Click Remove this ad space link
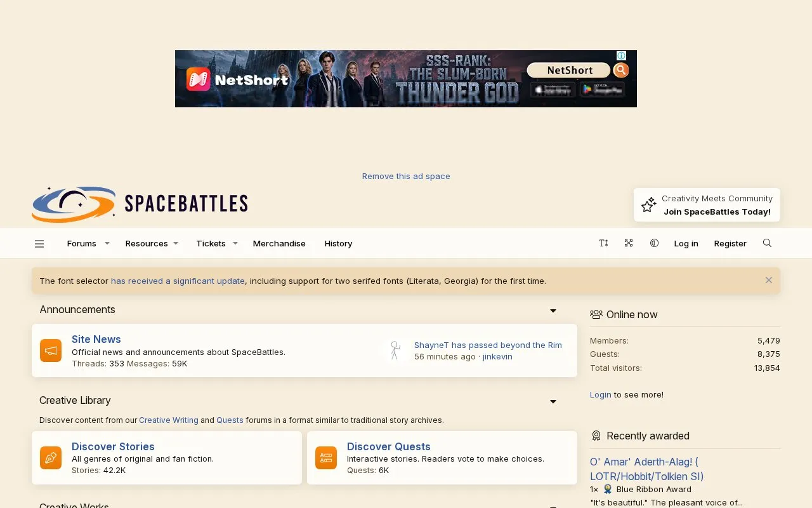The width and height of the screenshot is (812, 508). 406,176
